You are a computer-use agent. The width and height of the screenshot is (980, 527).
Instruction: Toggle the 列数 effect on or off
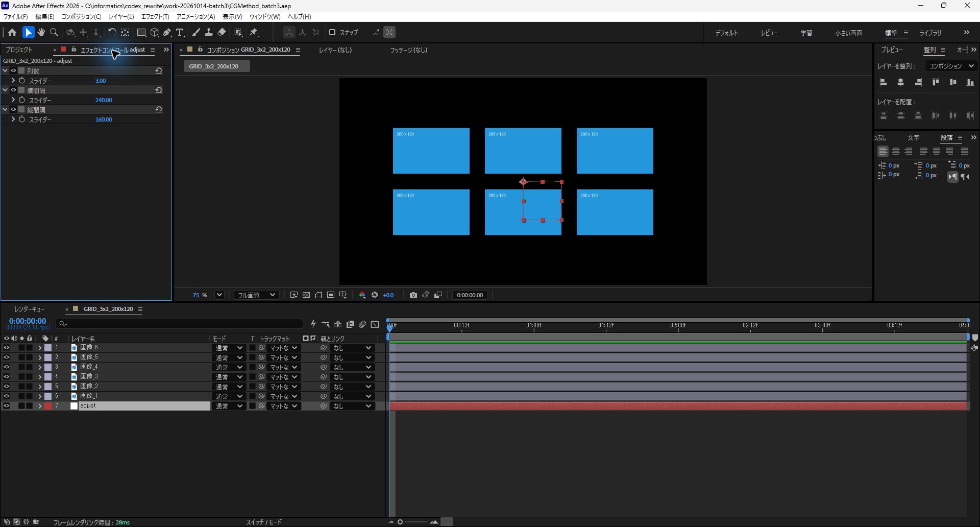(x=14, y=71)
